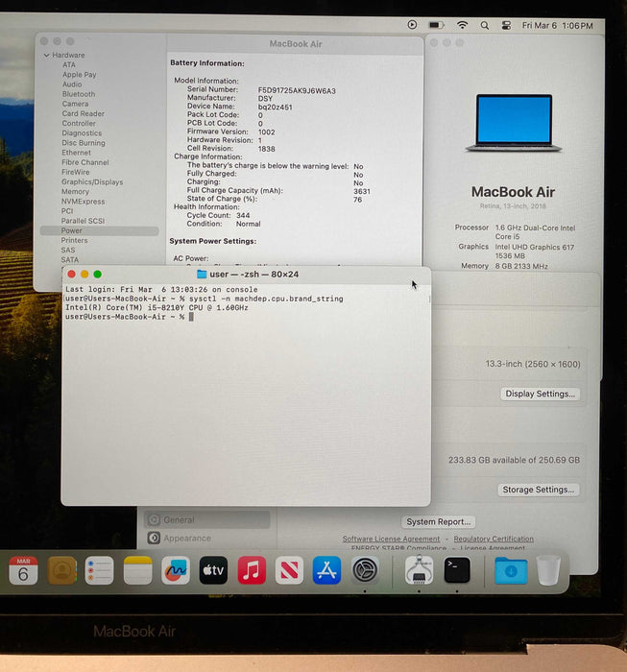Select Printers in the hardware list

74,240
